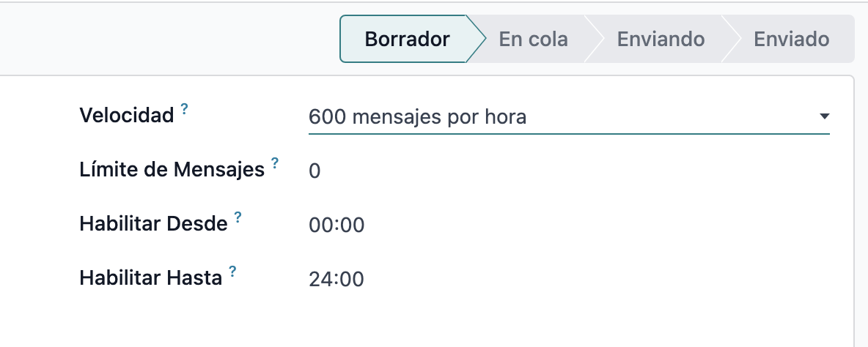The height and width of the screenshot is (347, 868).
Task: Click the Límite de Mensajes help question mark
Action: click(275, 163)
